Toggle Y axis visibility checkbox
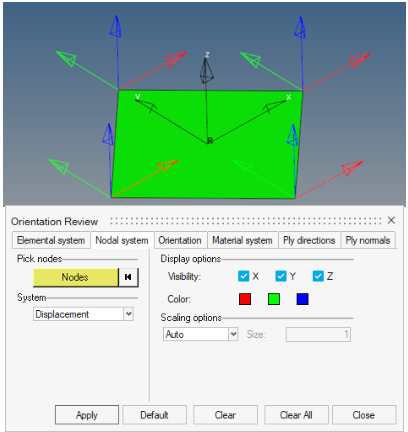 tap(281, 276)
